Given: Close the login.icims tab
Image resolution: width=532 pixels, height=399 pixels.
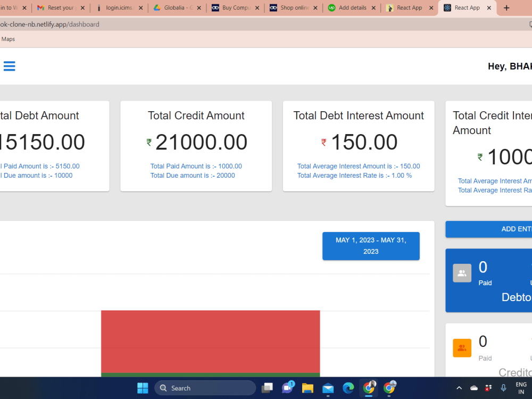Looking at the screenshot, I should tap(141, 8).
